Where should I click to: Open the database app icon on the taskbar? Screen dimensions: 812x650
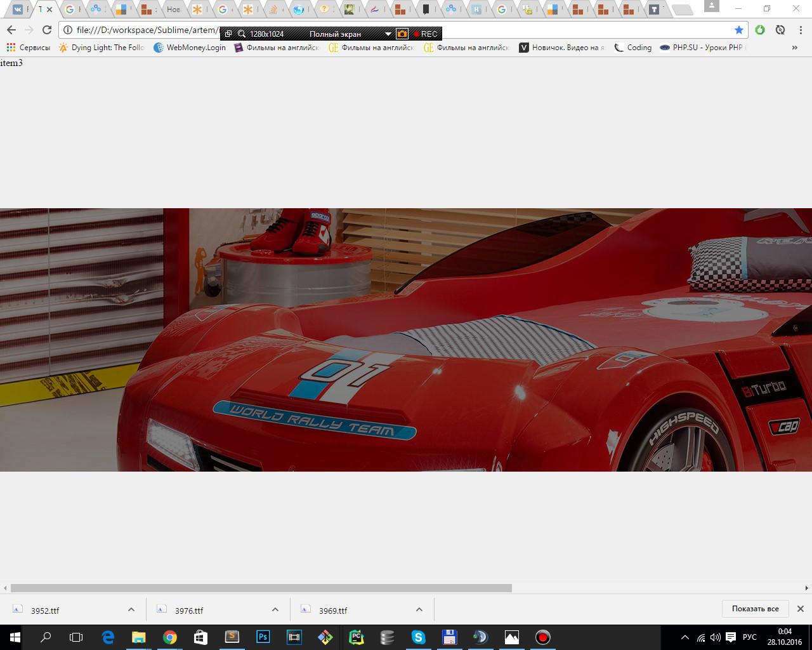[387, 637]
